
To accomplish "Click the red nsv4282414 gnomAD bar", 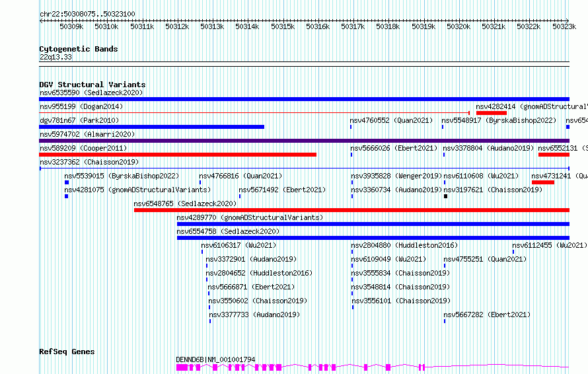I will [492, 113].
